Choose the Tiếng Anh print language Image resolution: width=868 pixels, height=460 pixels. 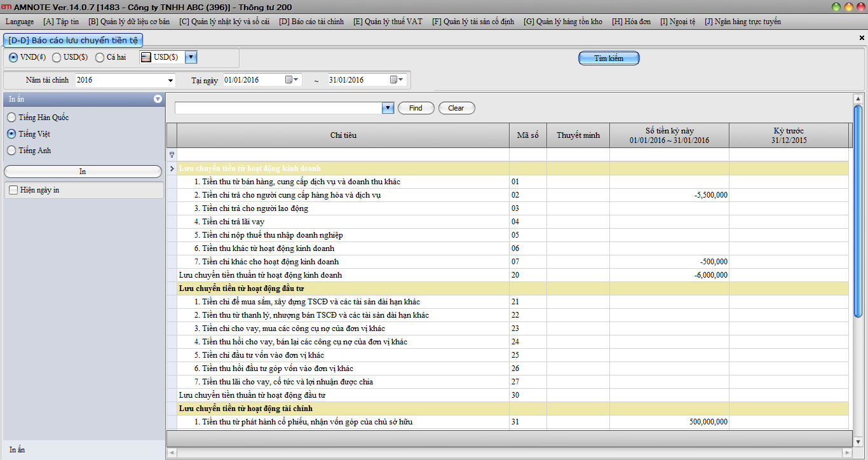11,151
